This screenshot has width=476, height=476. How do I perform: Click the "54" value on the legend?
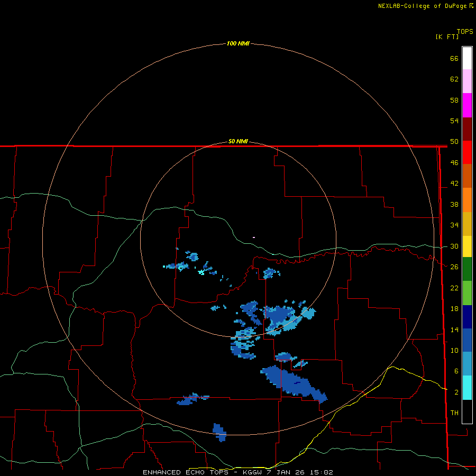pos(454,121)
